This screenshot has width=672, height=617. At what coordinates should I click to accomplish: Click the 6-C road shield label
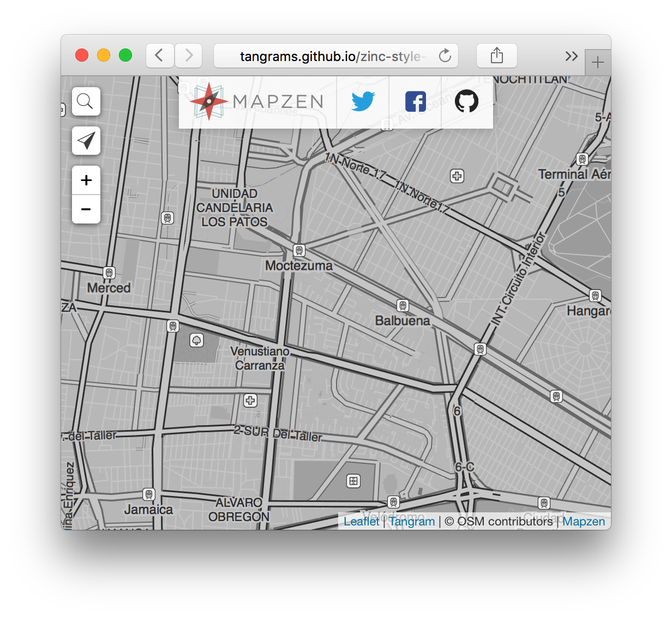tap(465, 467)
